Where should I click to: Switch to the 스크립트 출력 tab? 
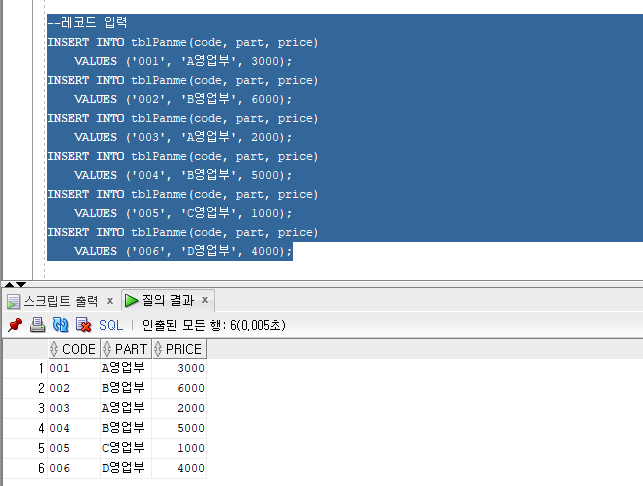click(x=61, y=301)
